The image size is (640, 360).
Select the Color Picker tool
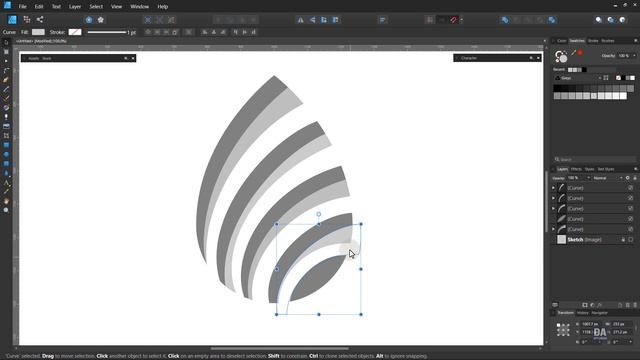(x=6, y=192)
